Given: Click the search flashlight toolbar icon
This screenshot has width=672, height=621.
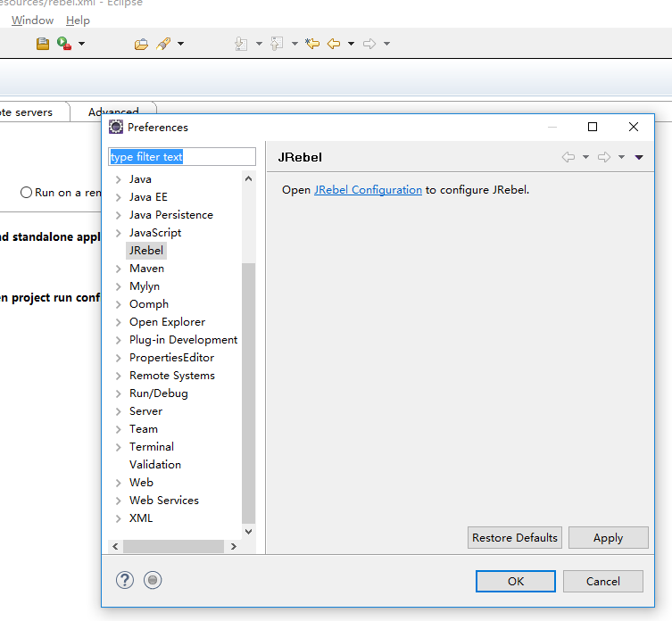Looking at the screenshot, I should tap(163, 44).
